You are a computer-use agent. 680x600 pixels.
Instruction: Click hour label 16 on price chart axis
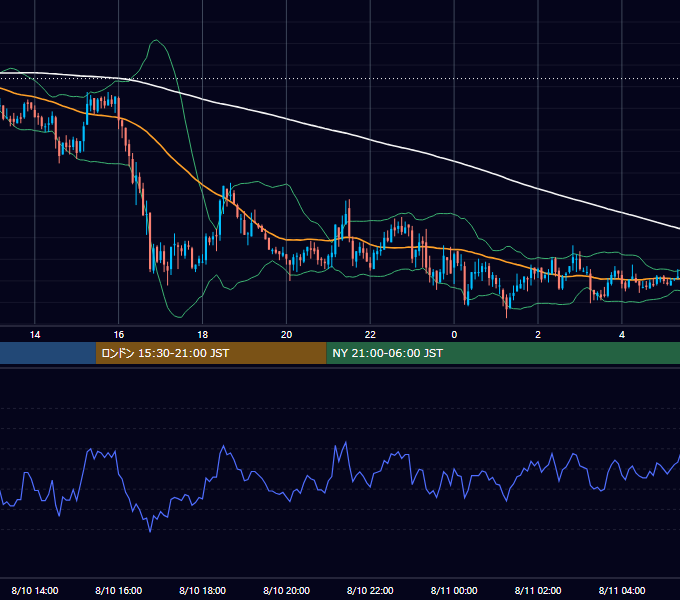click(x=118, y=335)
